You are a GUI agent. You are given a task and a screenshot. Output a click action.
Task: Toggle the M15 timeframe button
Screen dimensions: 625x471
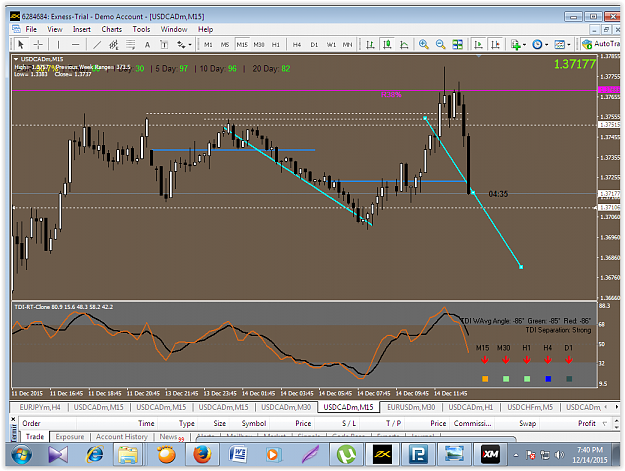[x=242, y=44]
